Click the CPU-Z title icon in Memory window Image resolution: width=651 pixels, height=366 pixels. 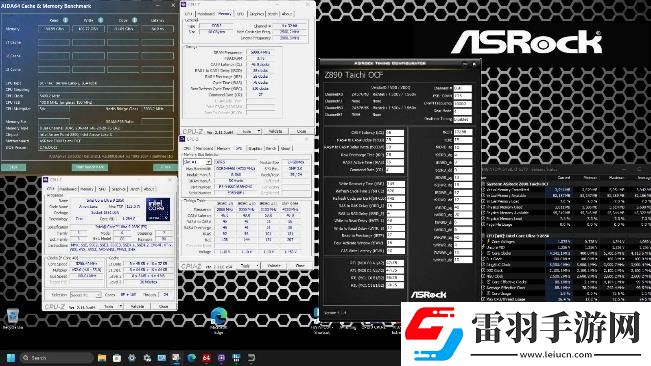[x=184, y=4]
